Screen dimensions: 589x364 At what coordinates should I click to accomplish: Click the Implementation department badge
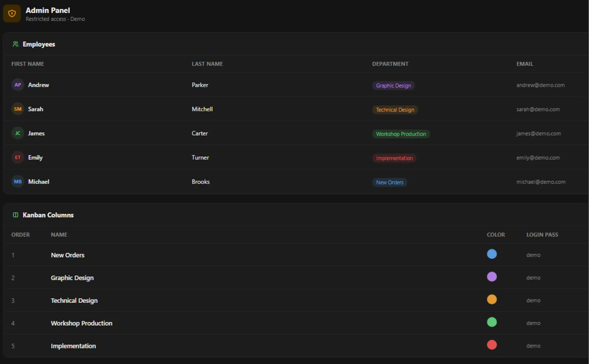click(x=394, y=158)
